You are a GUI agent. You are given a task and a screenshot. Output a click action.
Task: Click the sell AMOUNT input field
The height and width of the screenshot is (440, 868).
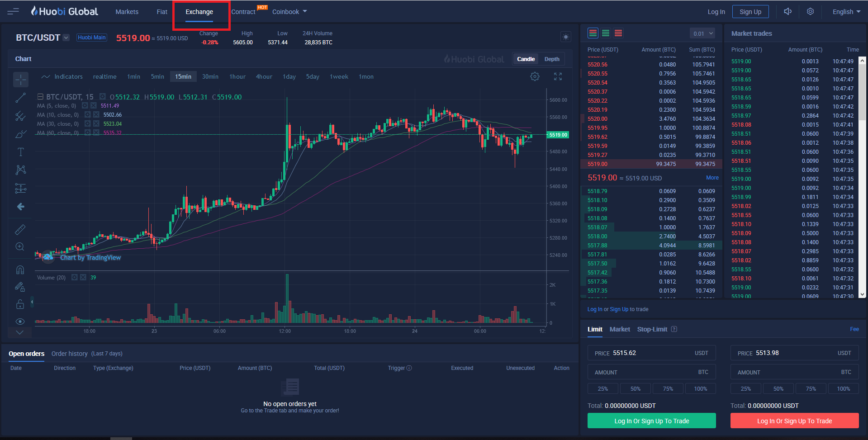pyautogui.click(x=794, y=372)
